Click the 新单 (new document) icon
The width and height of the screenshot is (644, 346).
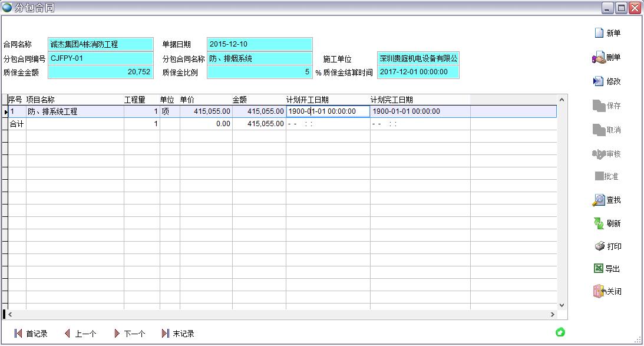click(x=599, y=34)
